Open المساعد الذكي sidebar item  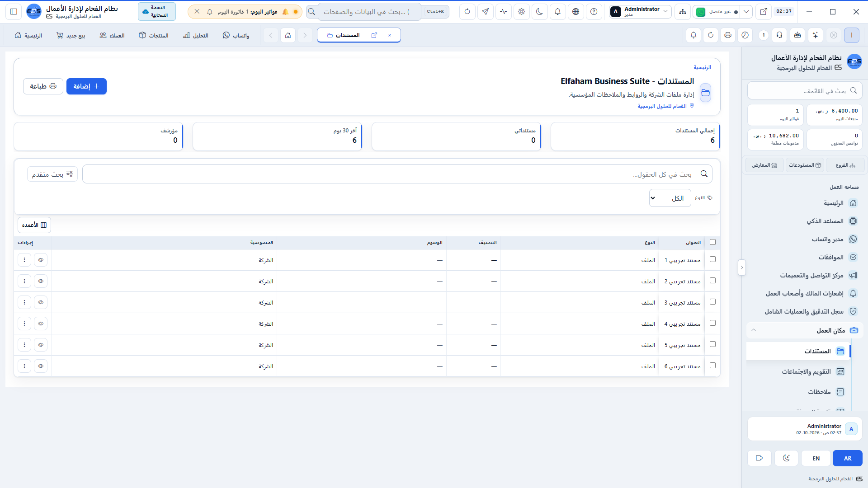point(805,221)
